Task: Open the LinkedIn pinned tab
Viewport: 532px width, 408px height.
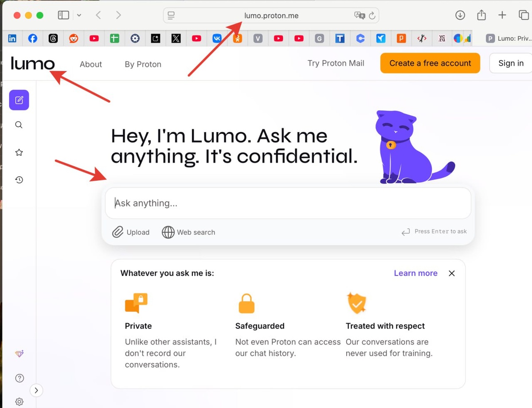Action: [12, 39]
